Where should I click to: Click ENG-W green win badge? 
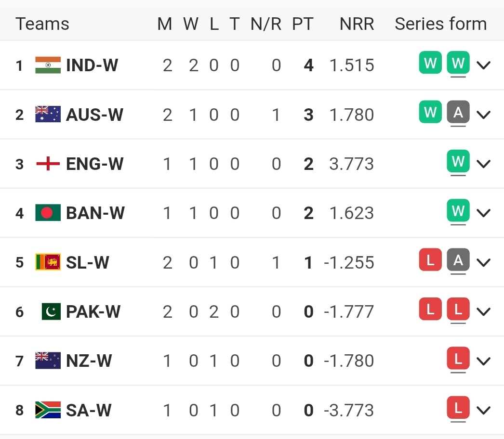458,162
